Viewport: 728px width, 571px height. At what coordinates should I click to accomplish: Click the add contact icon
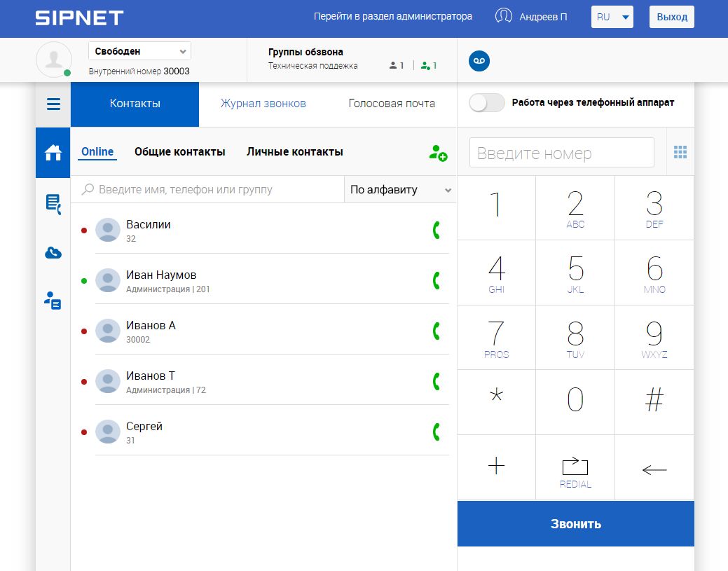[x=438, y=153]
